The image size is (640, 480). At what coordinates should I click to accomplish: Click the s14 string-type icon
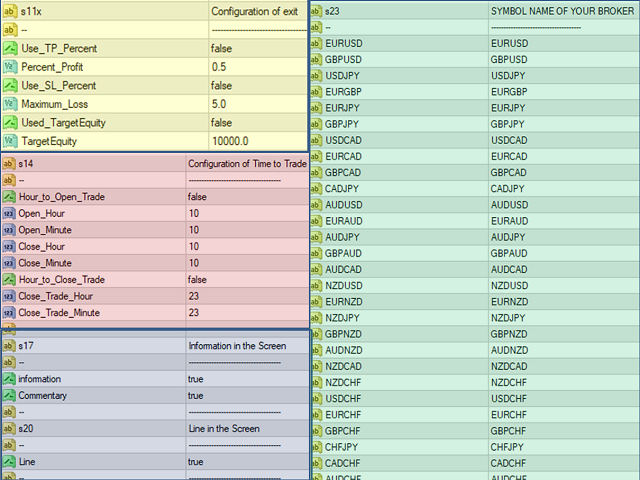click(9, 164)
